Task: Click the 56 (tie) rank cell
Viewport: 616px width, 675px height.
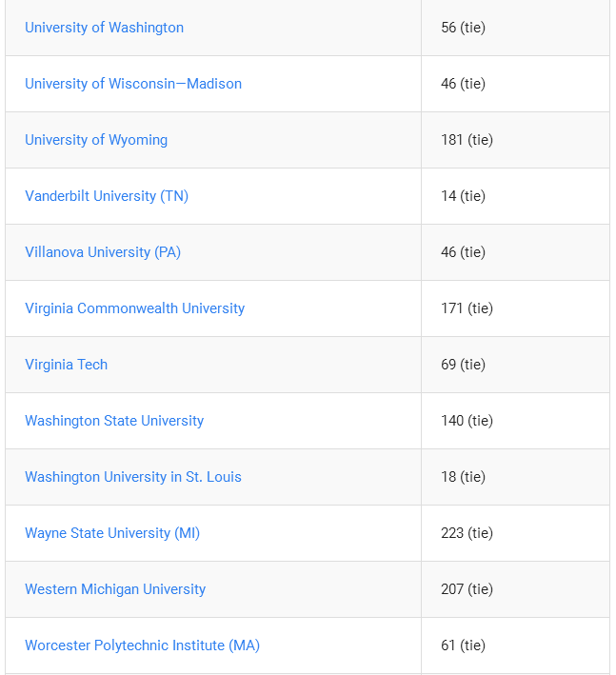Action: coord(515,28)
